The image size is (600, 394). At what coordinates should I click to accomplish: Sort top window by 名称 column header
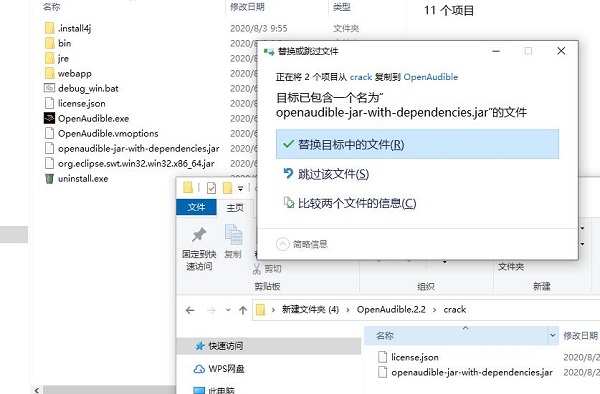pyautogui.click(x=51, y=7)
